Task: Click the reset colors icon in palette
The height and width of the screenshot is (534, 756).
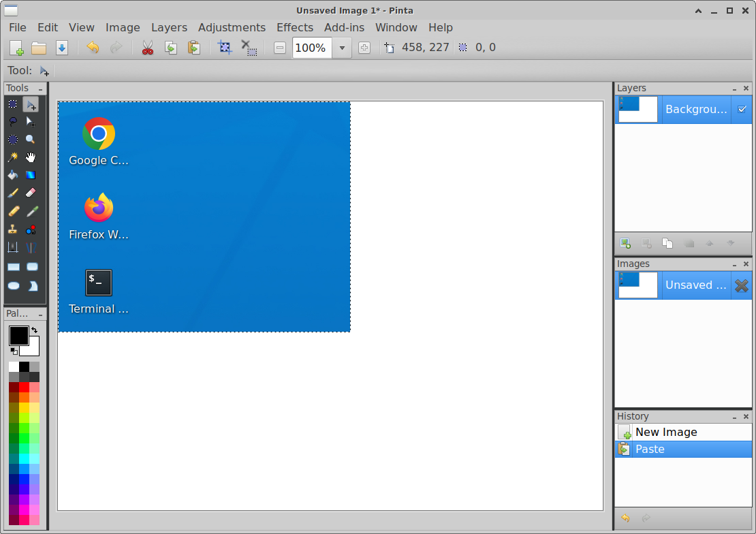Action: [14, 351]
